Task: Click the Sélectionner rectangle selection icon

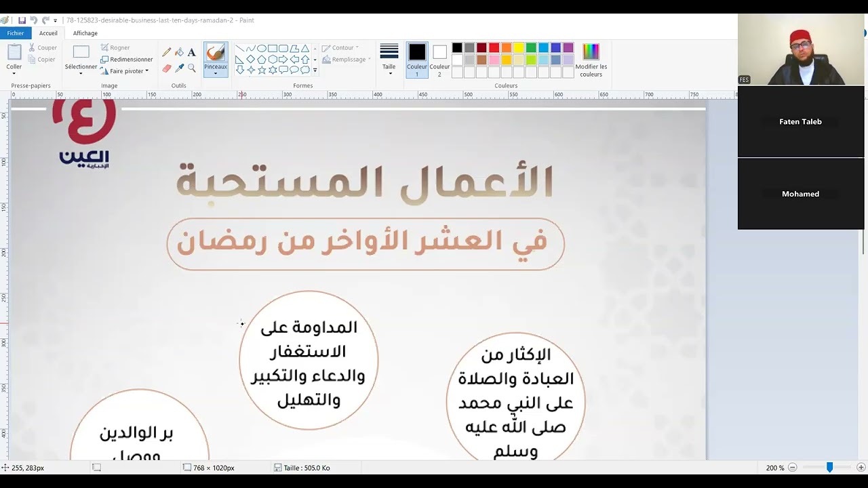Action: click(x=81, y=52)
